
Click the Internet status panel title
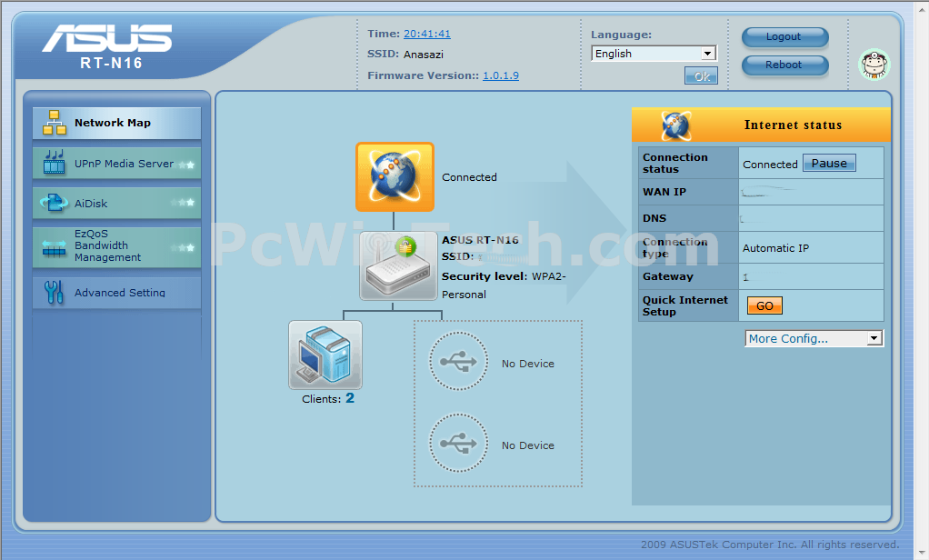coord(793,125)
